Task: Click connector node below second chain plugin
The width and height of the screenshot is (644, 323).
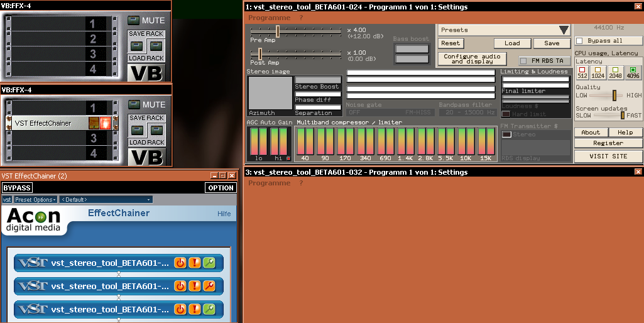Action: (119, 297)
